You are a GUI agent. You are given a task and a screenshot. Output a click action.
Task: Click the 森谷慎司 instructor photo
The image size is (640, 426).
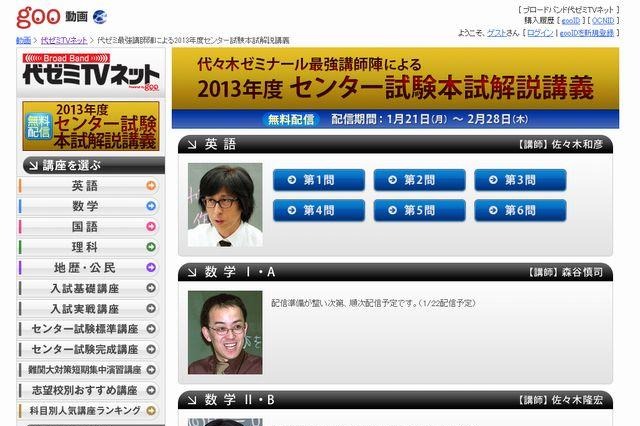[225, 333]
